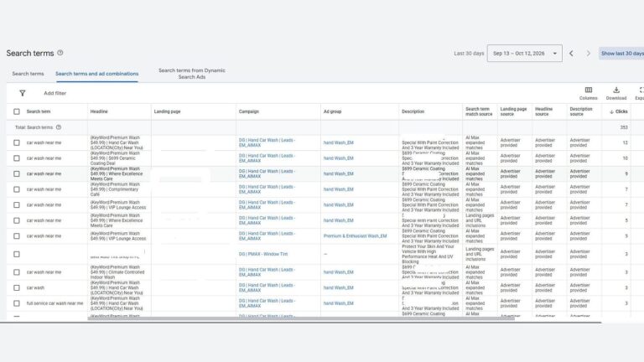This screenshot has width=644, height=362.
Task: Click the total clicks value 353
Action: (624, 127)
